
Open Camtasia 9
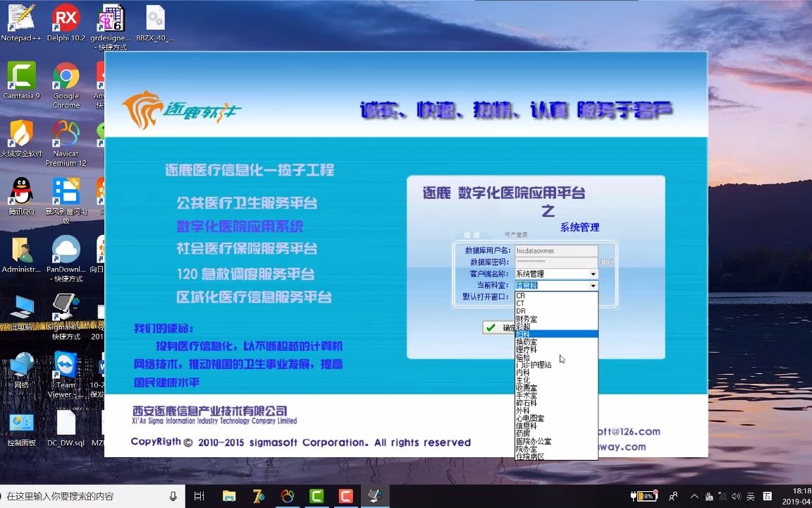[21, 74]
